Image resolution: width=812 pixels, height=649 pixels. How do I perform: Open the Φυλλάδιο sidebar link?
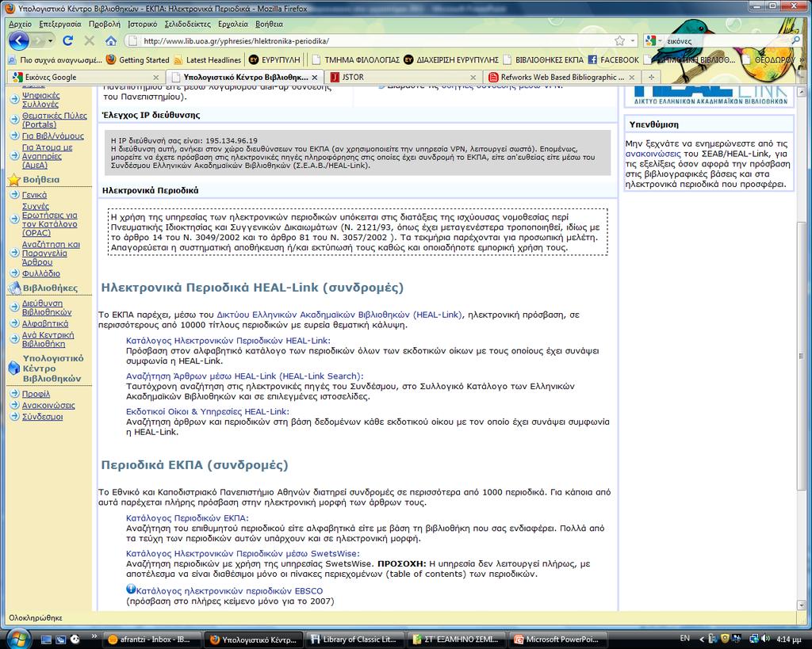(41, 273)
